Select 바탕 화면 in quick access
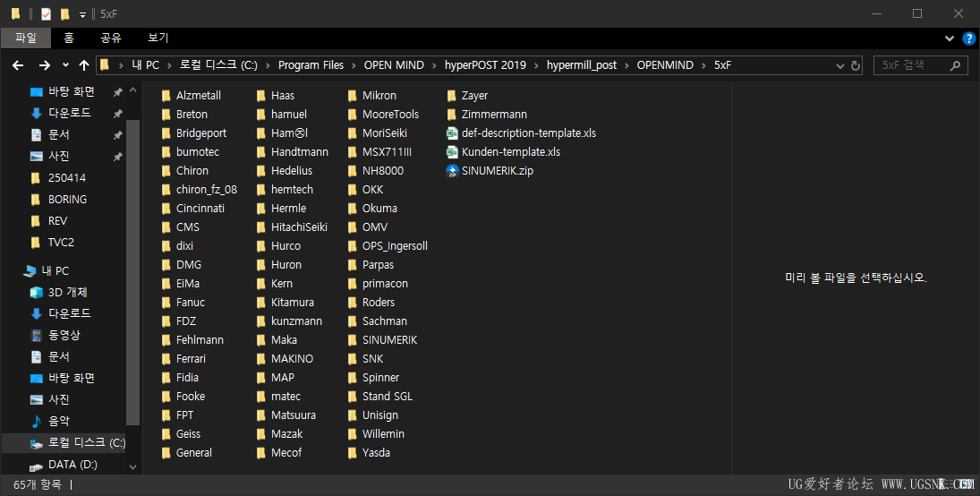This screenshot has height=496, width=980. [72, 92]
